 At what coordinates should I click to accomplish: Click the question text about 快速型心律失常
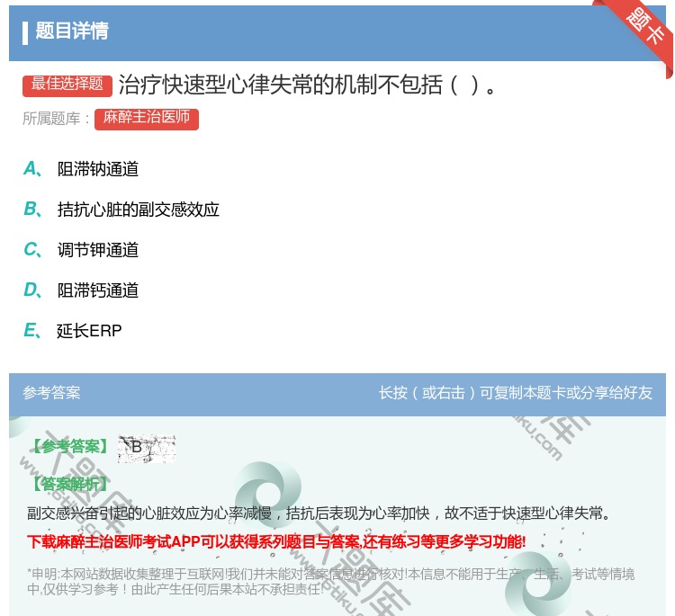308,85
